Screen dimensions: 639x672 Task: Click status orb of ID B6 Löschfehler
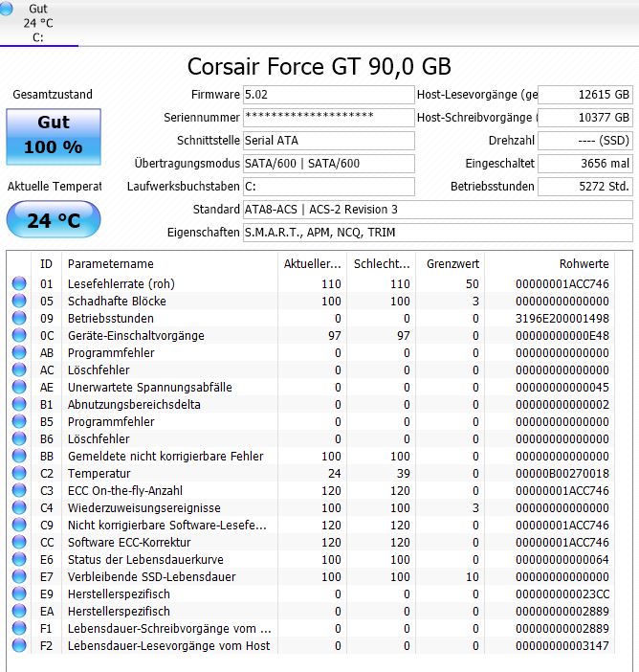19,438
